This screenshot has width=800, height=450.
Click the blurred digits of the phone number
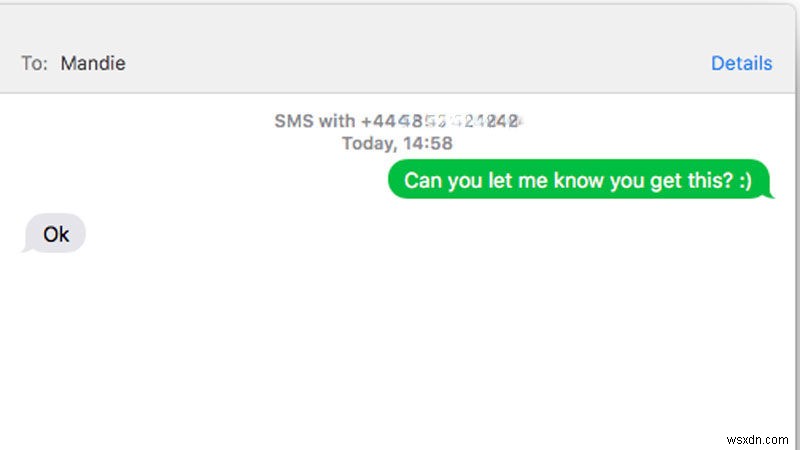(460, 121)
